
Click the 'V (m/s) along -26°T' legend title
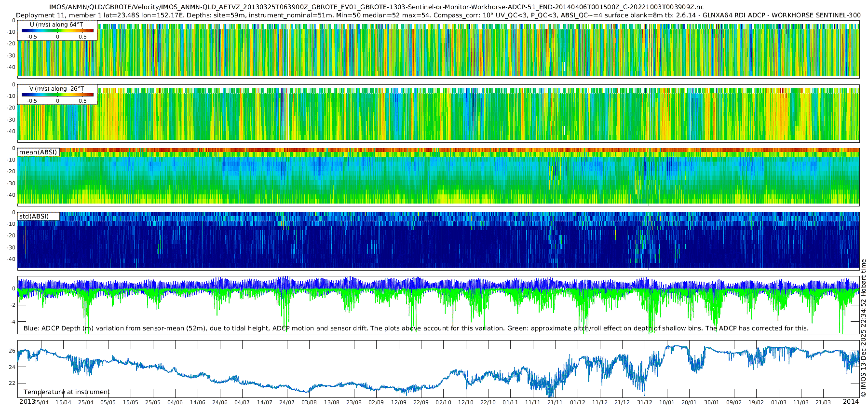tap(57, 89)
